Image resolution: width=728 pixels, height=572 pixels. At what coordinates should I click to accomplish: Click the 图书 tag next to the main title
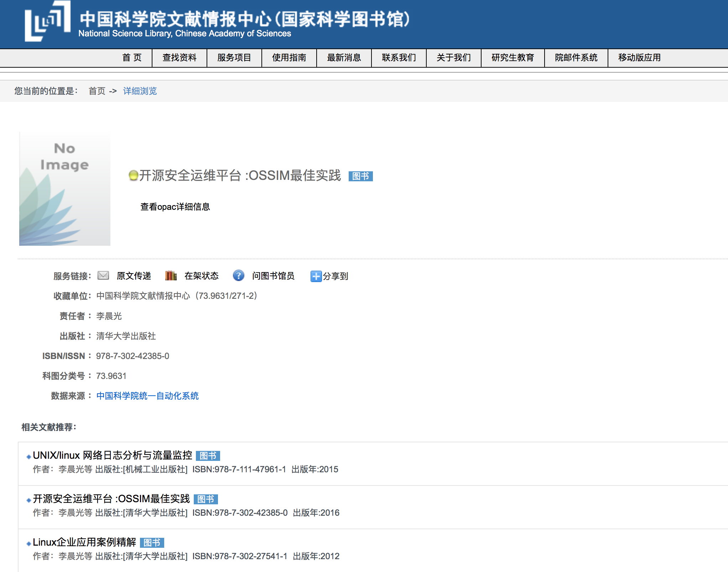(x=360, y=176)
